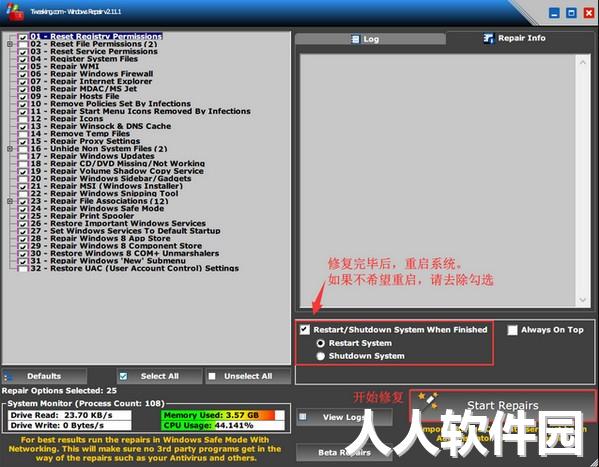The height and width of the screenshot is (467, 599).
Task: Click the Repair Info tab icon
Action: click(x=488, y=38)
